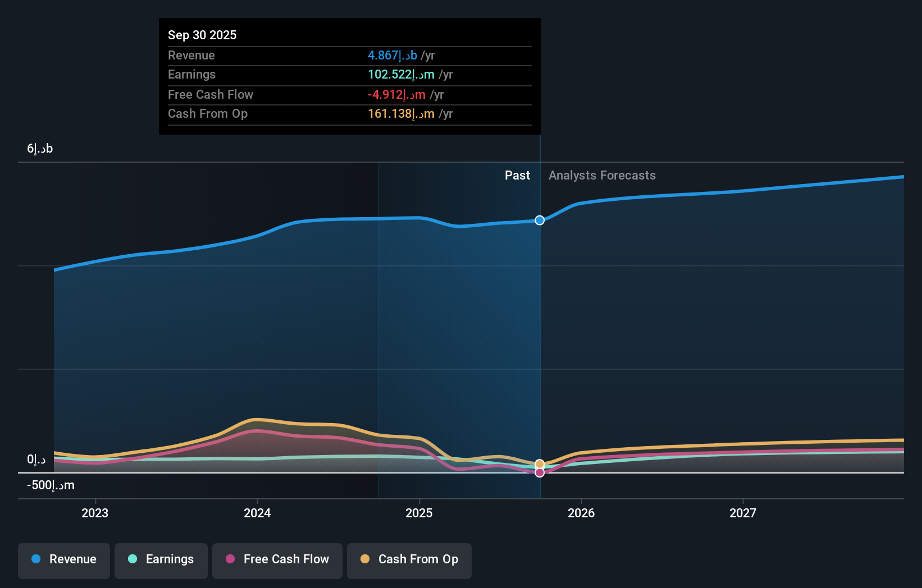Select the teal color swatch beside Earnings
The width and height of the screenshot is (922, 588).
(x=132, y=559)
